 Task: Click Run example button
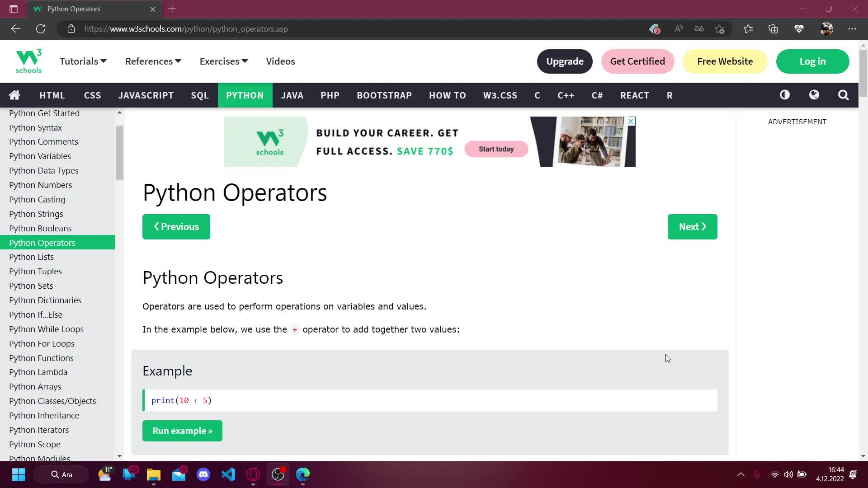[182, 431]
